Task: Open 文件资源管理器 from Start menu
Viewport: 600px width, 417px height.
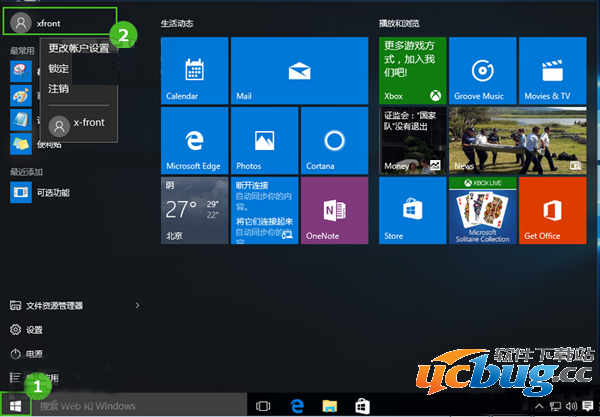Action: (x=47, y=306)
